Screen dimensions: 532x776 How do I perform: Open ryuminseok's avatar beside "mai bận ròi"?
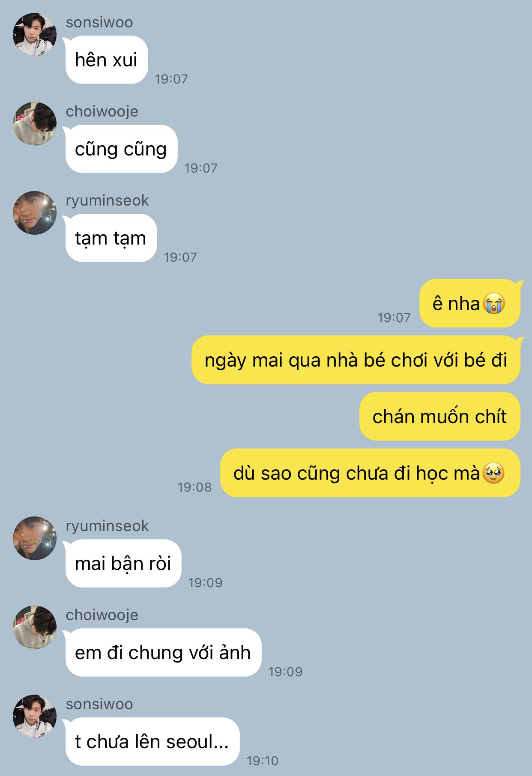(x=35, y=538)
